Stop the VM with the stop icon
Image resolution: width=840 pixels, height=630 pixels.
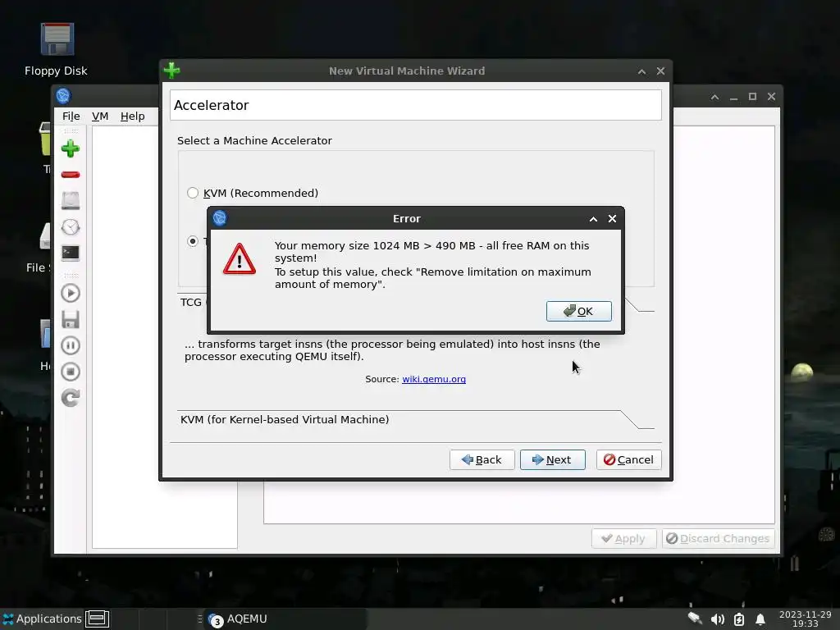(71, 372)
